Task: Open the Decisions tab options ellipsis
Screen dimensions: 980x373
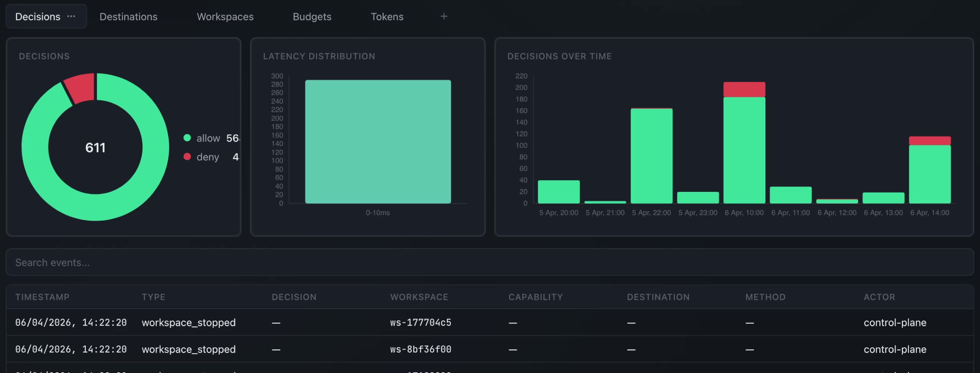Action: [x=71, y=16]
